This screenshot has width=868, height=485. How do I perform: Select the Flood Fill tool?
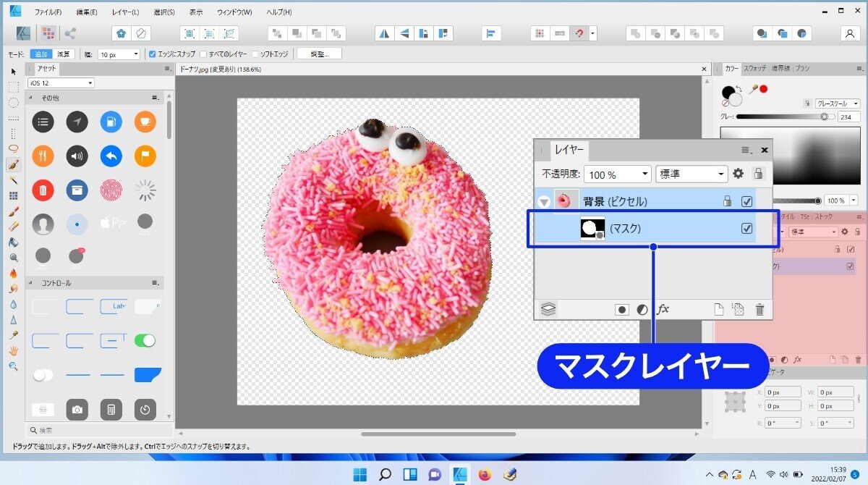point(13,241)
